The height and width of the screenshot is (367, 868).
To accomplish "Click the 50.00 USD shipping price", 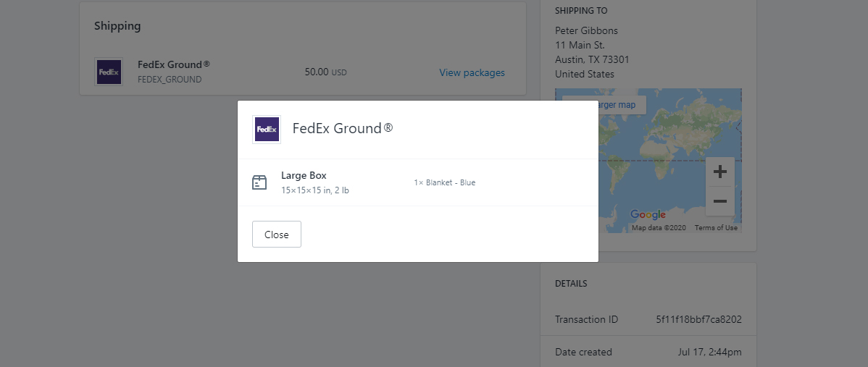I will click(325, 72).
